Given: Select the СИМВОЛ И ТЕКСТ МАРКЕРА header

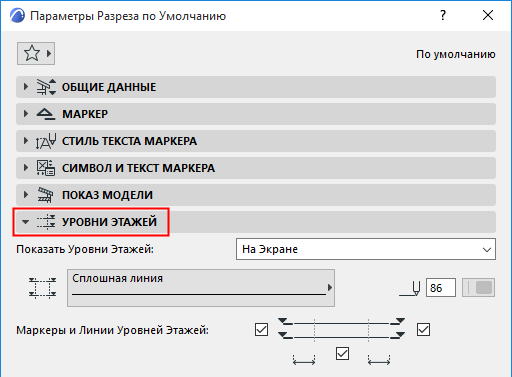Looking at the screenshot, I should pos(256,168).
